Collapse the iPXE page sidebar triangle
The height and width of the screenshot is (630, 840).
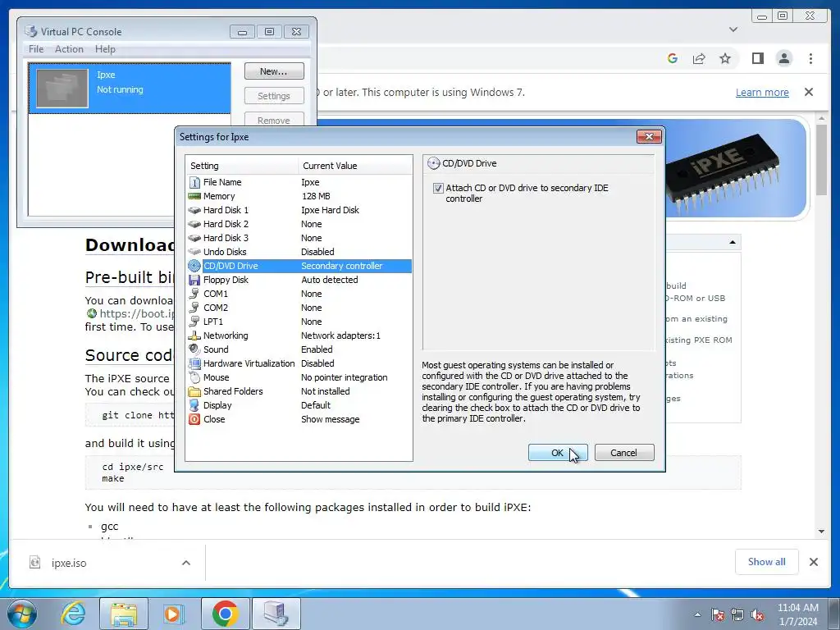tap(733, 242)
